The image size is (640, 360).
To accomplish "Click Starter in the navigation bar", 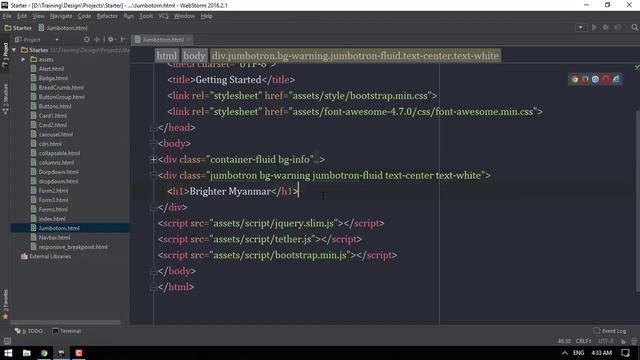I will click(18, 28).
